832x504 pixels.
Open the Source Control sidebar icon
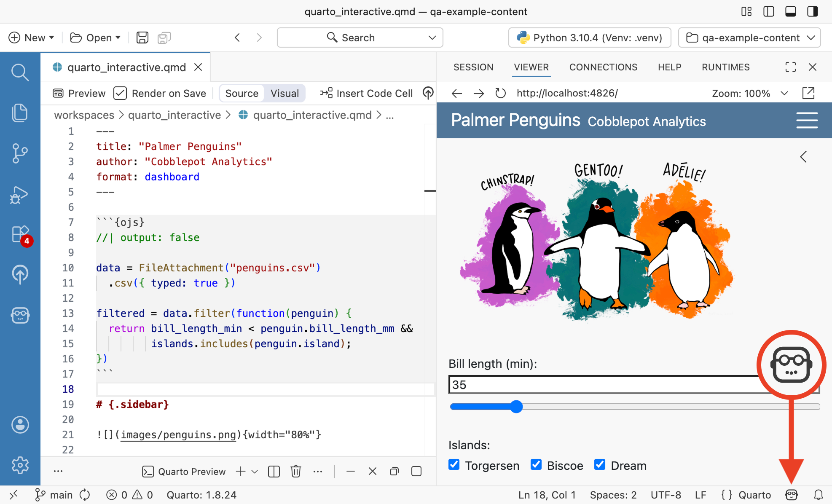click(x=20, y=153)
